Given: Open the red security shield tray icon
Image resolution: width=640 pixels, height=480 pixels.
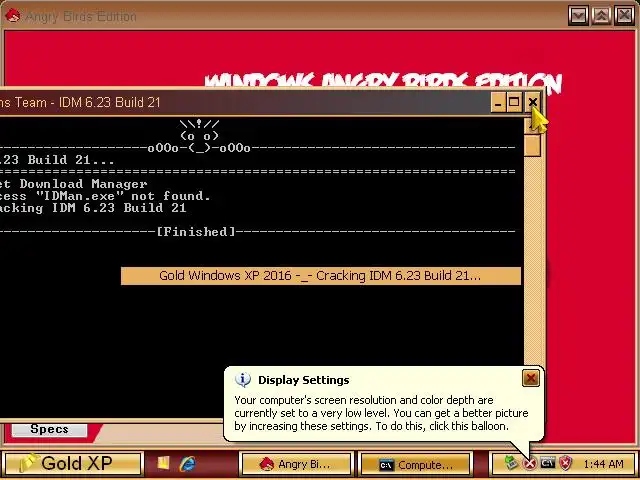Looking at the screenshot, I should [x=566, y=463].
